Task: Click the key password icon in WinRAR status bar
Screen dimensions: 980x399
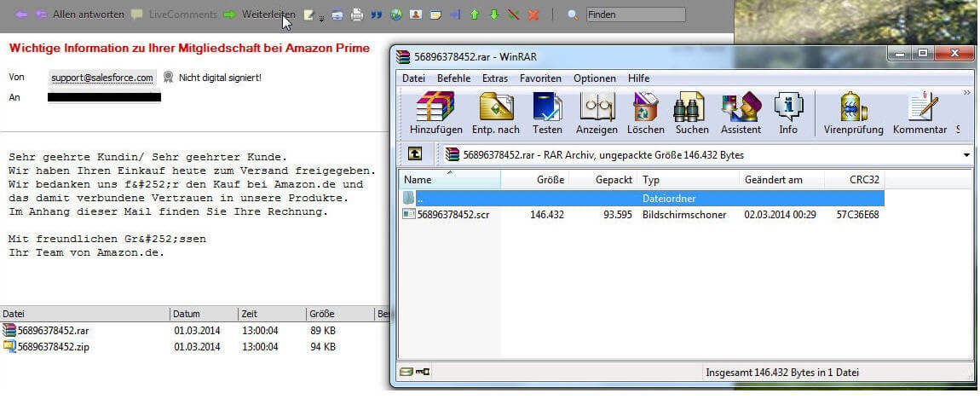Action: [423, 372]
